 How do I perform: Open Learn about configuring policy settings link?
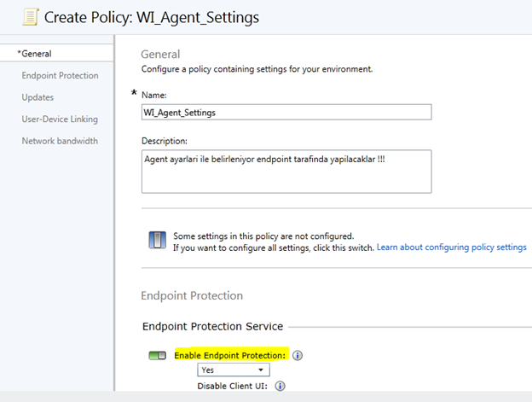(452, 248)
